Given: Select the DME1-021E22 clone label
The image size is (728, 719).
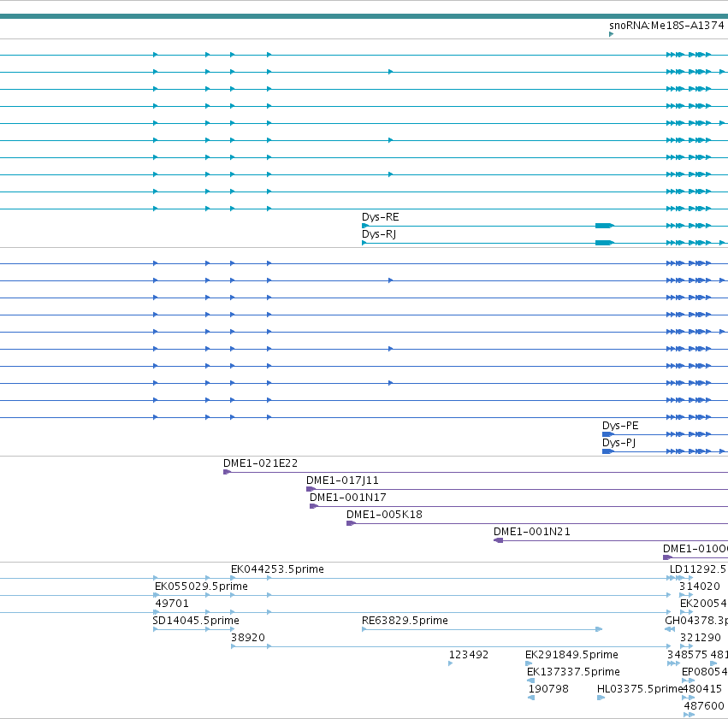Looking at the screenshot, I should click(260, 463).
